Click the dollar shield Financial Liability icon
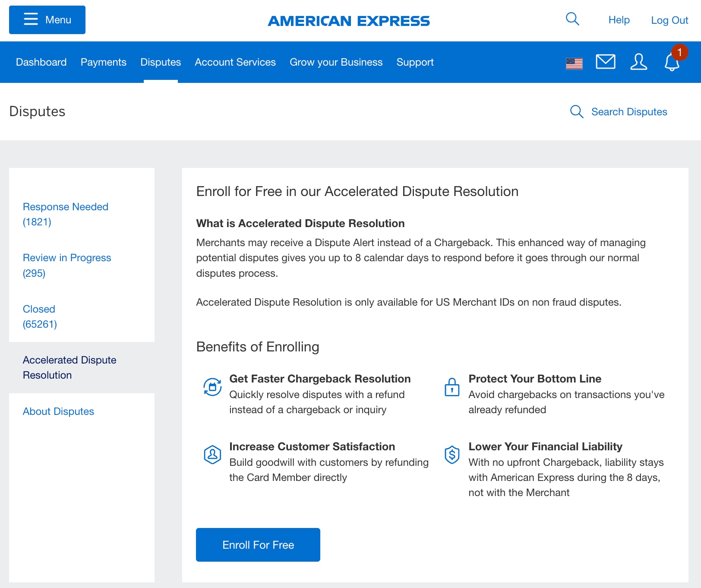701x588 pixels. (x=452, y=455)
